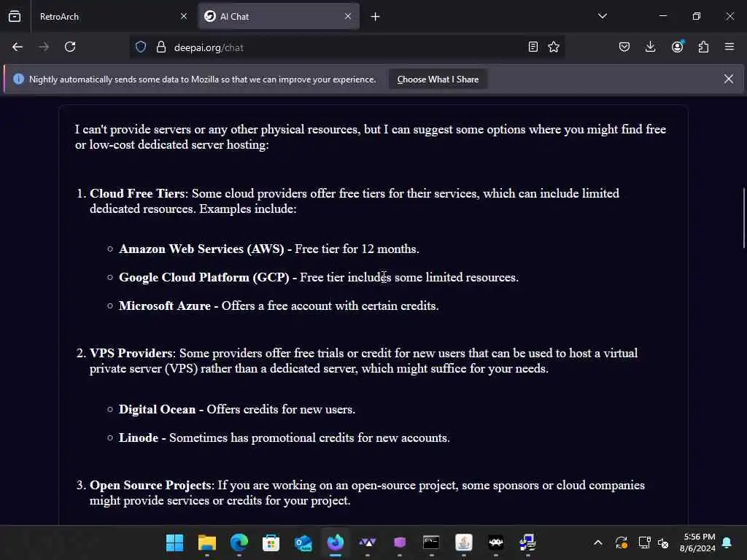Click the deepai.org/chat address bar

point(347,47)
